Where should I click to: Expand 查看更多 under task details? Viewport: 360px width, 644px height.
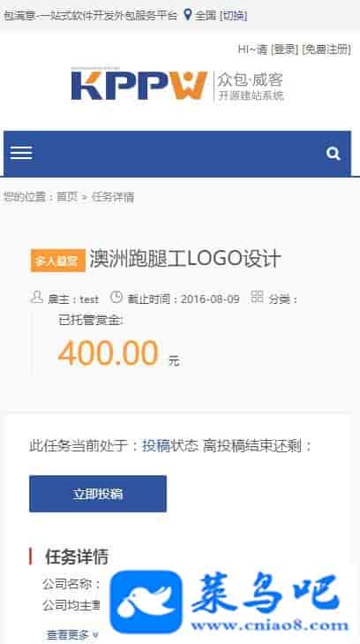tap(72, 634)
